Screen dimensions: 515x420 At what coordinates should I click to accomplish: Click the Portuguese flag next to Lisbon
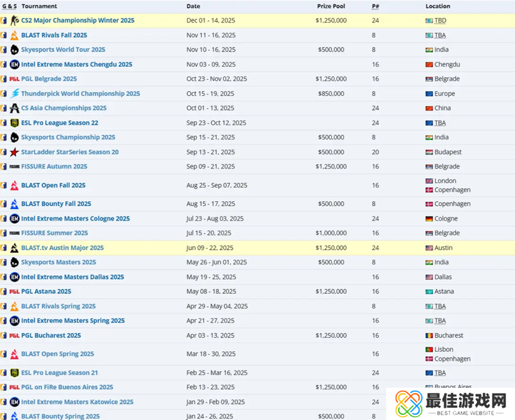[x=429, y=350]
